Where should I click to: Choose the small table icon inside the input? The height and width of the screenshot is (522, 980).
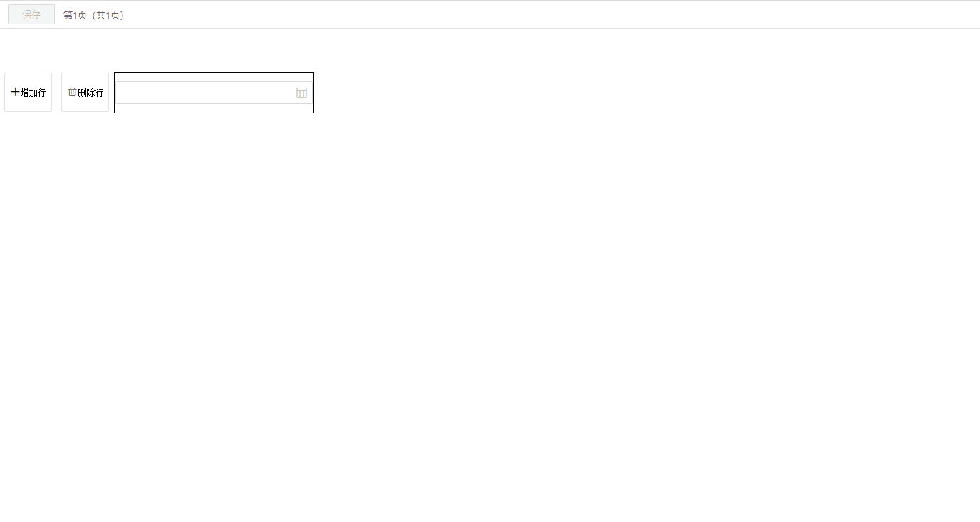tap(302, 93)
